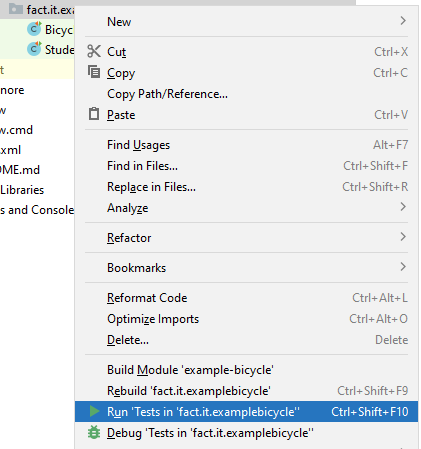Click the green Debug bug icon
Viewport: 421px width, 449px height.
click(x=94, y=432)
